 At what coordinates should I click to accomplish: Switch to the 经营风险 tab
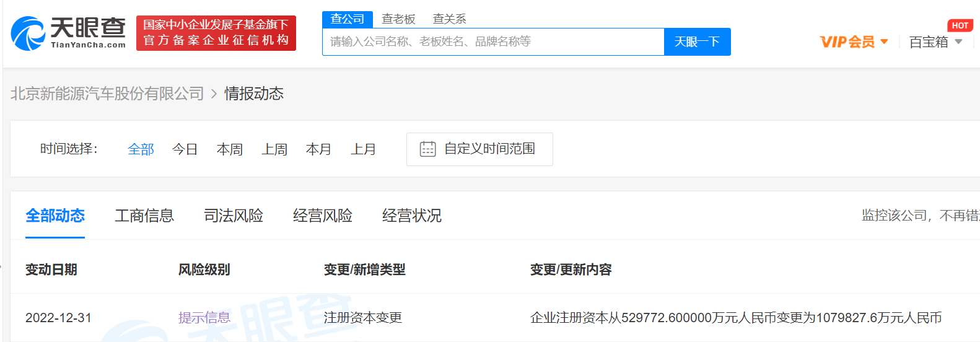323,216
